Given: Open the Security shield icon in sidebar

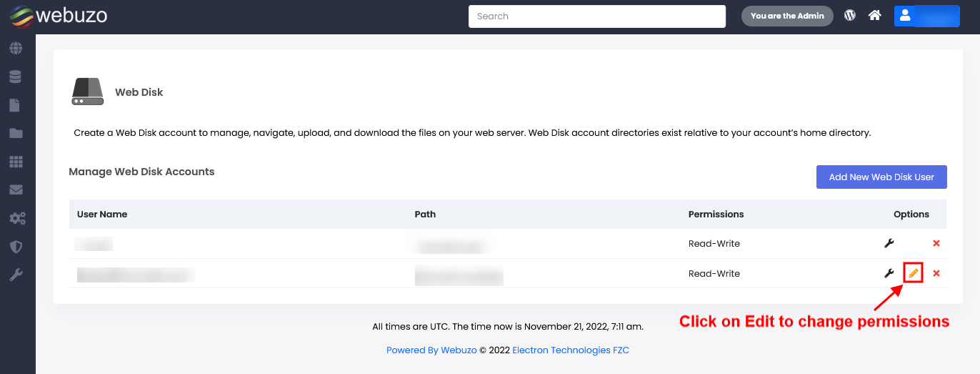Looking at the screenshot, I should point(16,247).
